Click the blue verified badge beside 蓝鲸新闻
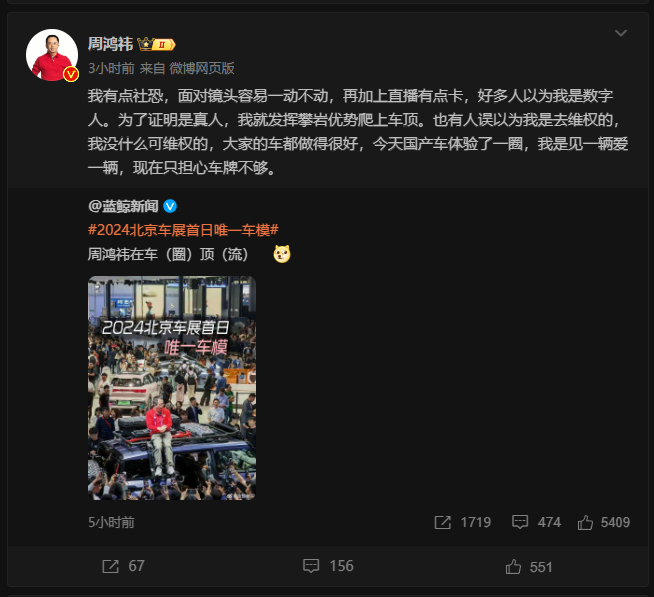654x597 pixels. pyautogui.click(x=170, y=206)
